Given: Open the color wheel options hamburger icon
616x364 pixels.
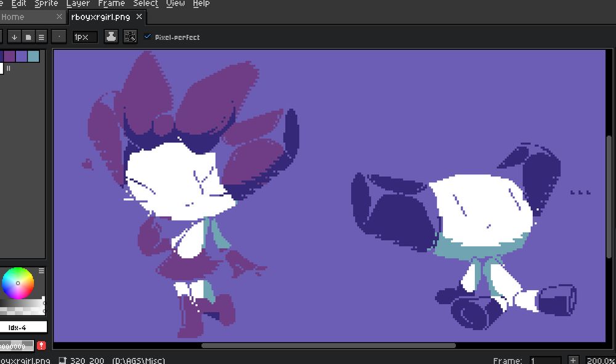Looking at the screenshot, I should coord(41,270).
